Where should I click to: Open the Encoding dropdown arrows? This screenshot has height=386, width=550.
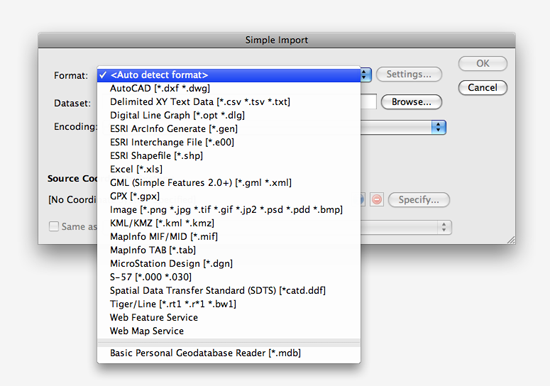[x=438, y=127]
